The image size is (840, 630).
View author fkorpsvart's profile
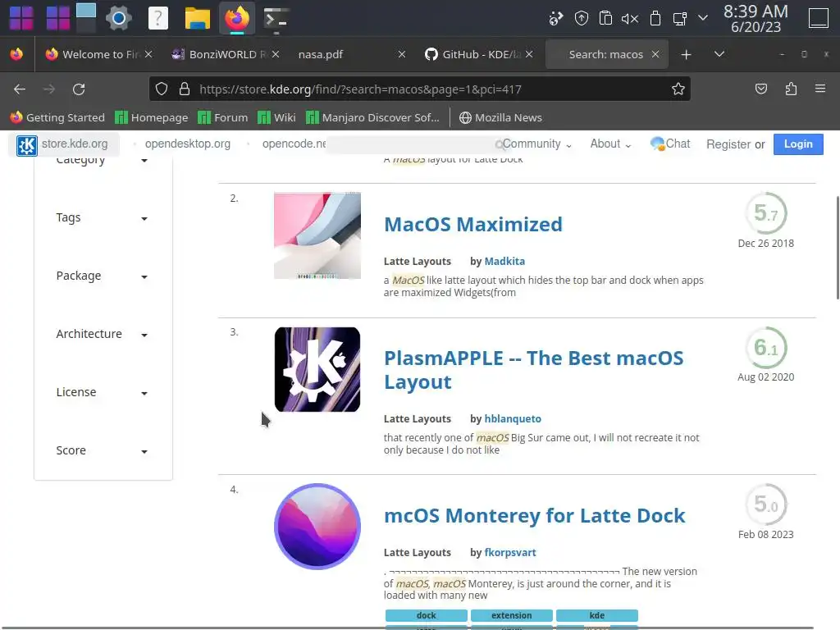point(510,553)
